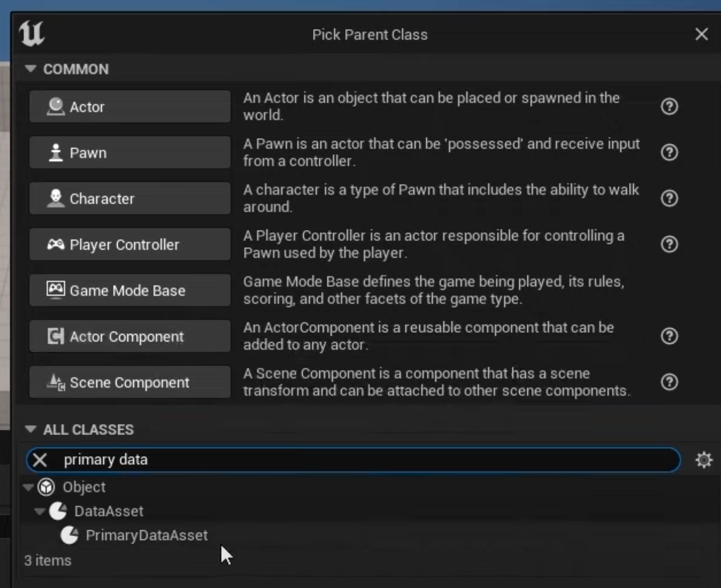Open Player Controller documentation help icon
Viewport: 721px width, 588px height.
click(x=669, y=244)
